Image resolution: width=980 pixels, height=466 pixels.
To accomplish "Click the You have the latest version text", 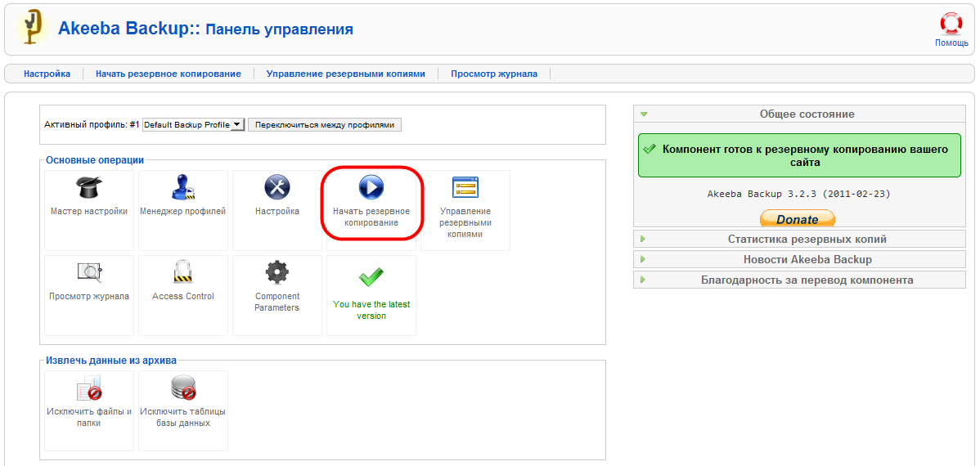I will (x=371, y=310).
